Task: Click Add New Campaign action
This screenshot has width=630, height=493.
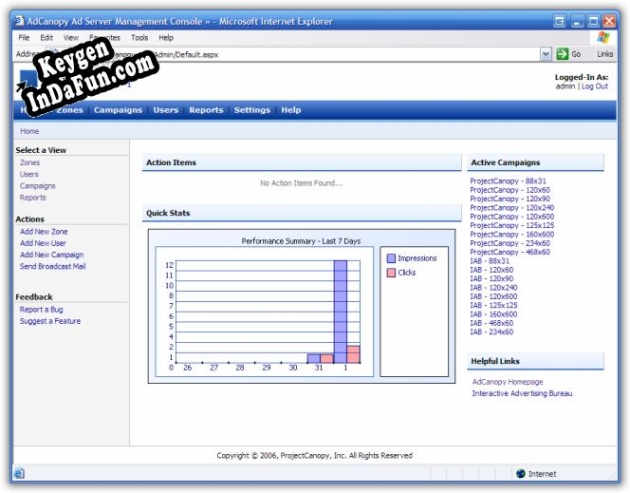Action: click(x=52, y=255)
